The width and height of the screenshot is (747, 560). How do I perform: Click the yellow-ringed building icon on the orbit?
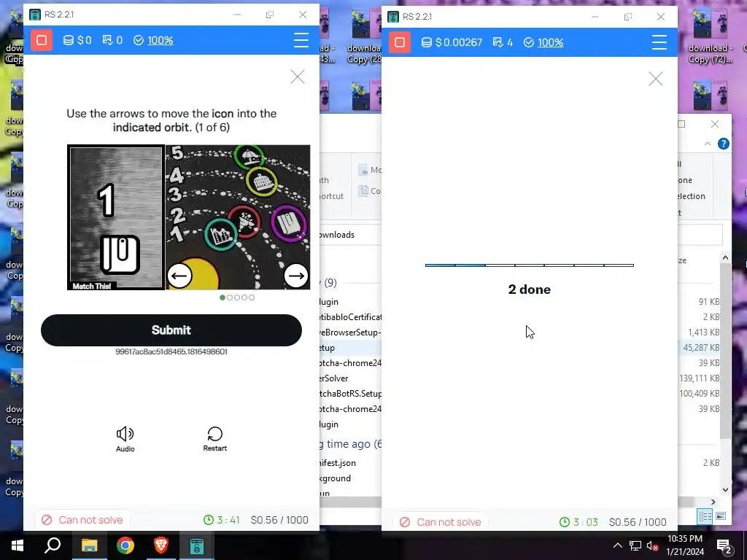262,181
